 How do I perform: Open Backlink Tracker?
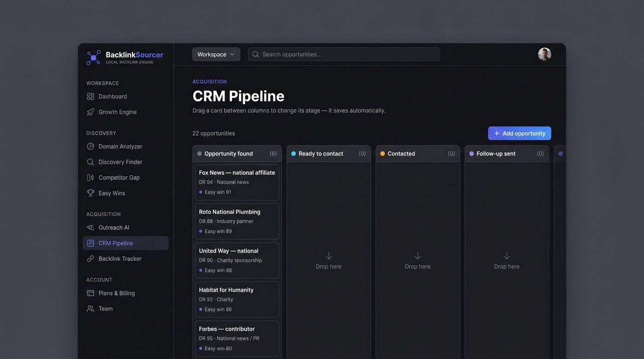pos(126,259)
